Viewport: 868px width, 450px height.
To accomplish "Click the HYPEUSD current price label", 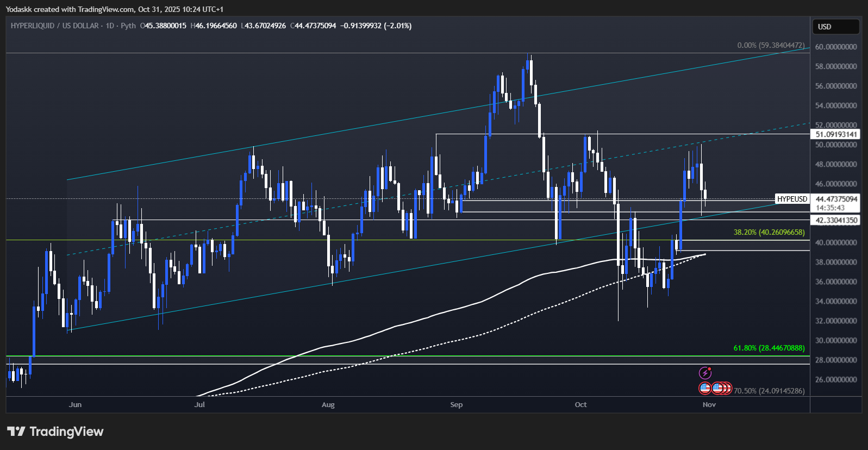I will click(x=792, y=199).
